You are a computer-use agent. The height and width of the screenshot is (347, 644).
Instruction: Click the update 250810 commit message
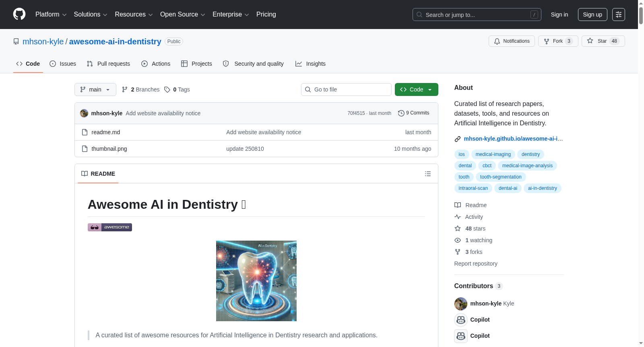(245, 149)
